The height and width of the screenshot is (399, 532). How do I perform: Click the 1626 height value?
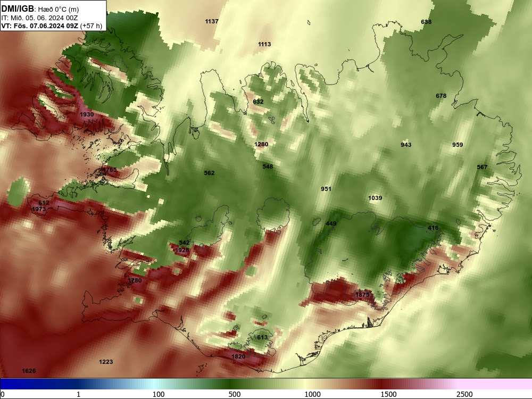pos(29,371)
